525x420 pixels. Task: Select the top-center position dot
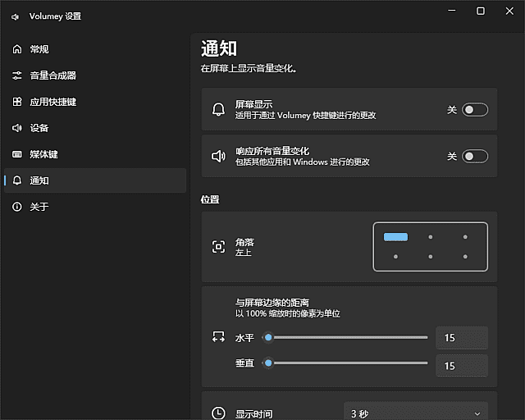click(x=431, y=237)
